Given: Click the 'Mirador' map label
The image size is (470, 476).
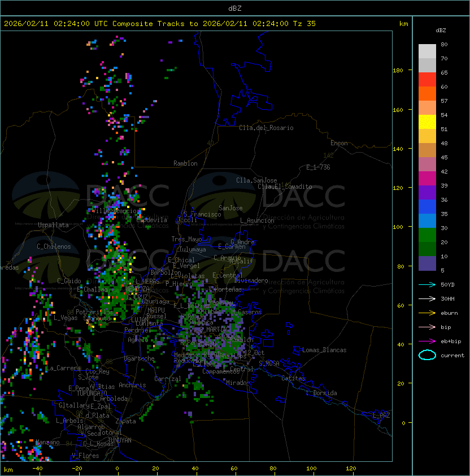Looking at the screenshot, I should pos(238,383).
